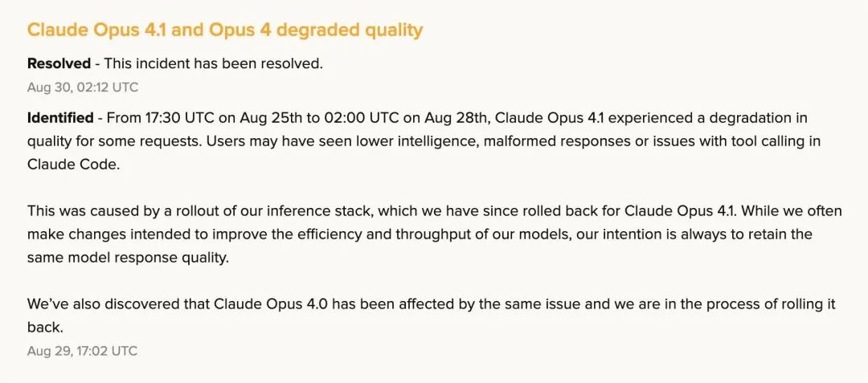Click the bold Identified status label
The image size is (868, 383).
(x=60, y=118)
